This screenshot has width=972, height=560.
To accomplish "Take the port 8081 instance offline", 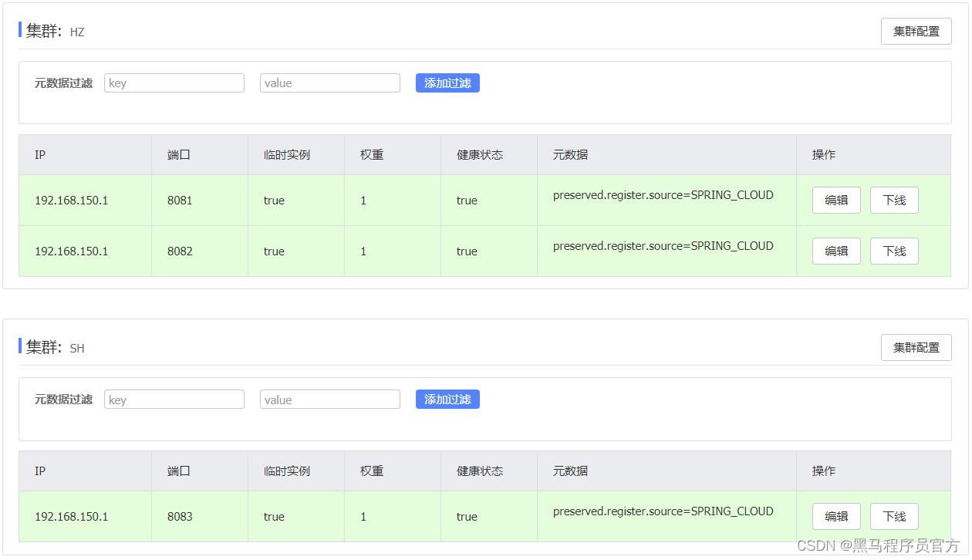I will coord(894,201).
